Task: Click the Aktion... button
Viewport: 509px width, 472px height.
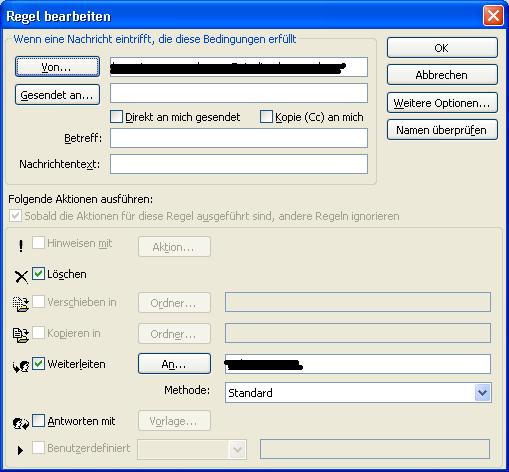Action: 174,247
